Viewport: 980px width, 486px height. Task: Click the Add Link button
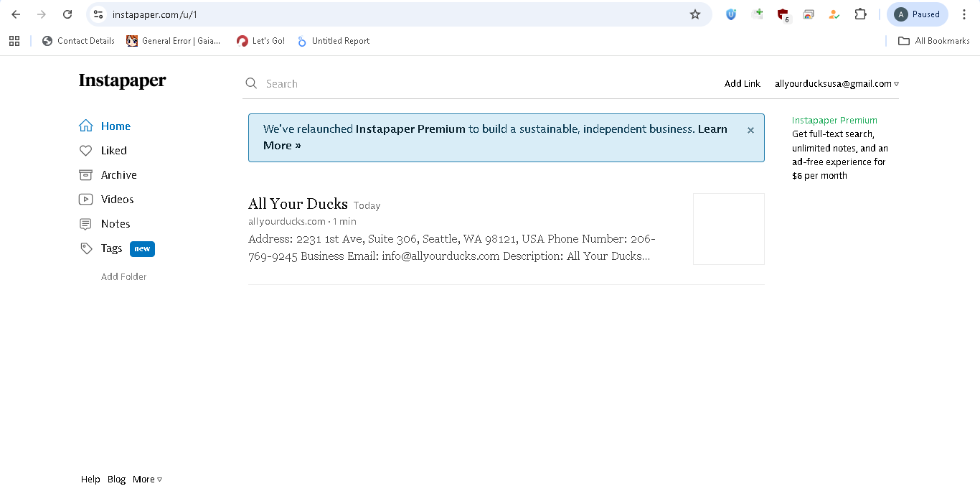[742, 84]
